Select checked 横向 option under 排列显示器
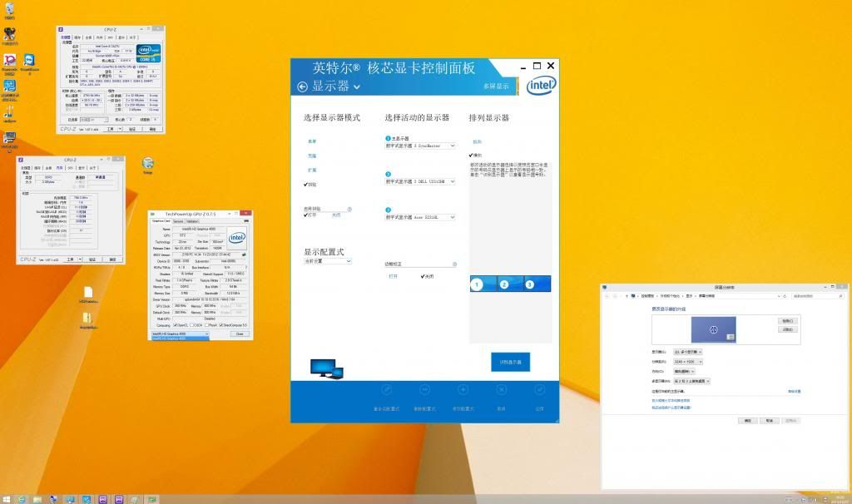The width and height of the screenshot is (852, 504). [x=475, y=156]
